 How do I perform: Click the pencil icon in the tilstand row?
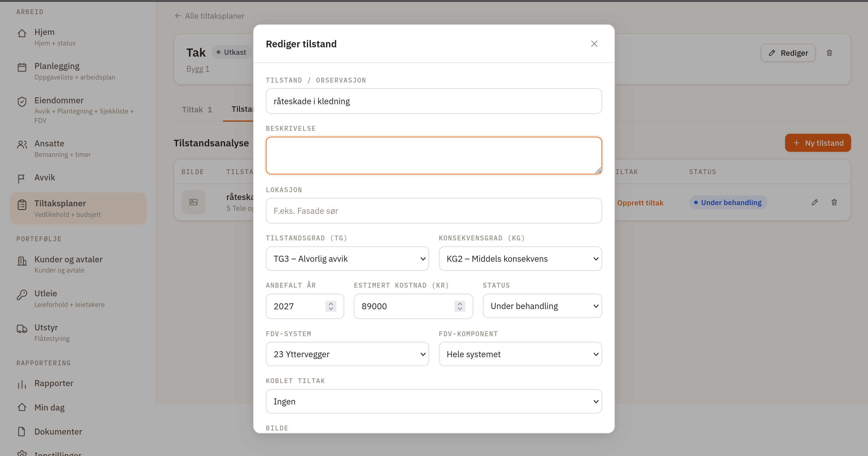pyautogui.click(x=814, y=202)
